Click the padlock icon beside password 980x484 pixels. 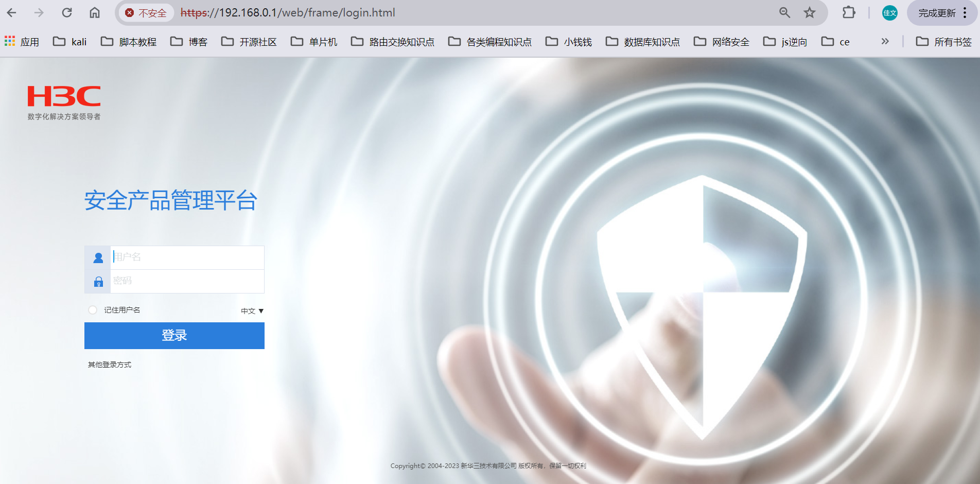click(x=98, y=282)
